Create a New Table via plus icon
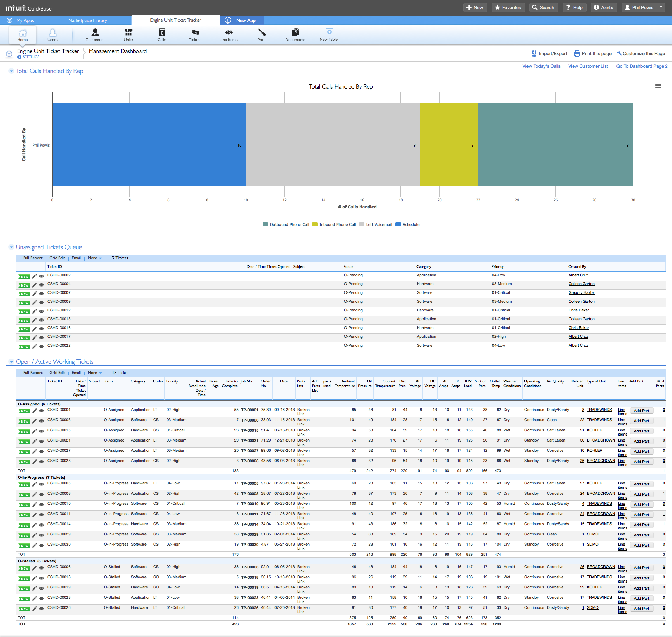 click(x=329, y=32)
